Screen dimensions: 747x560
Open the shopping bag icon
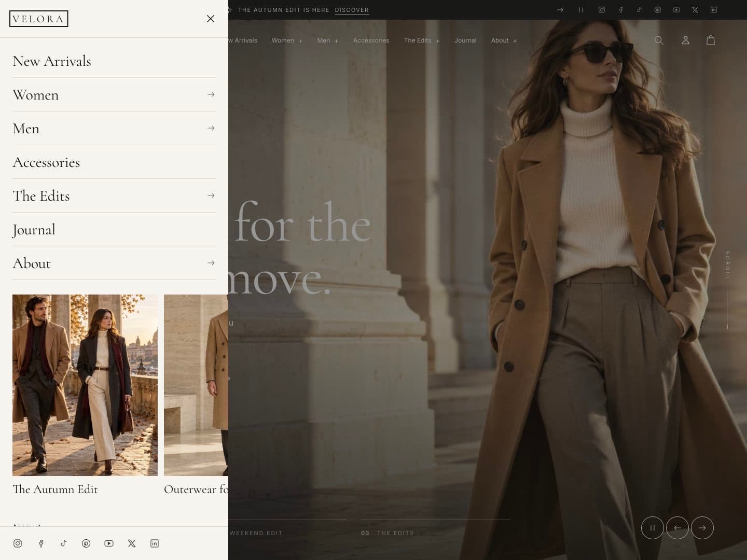(711, 40)
